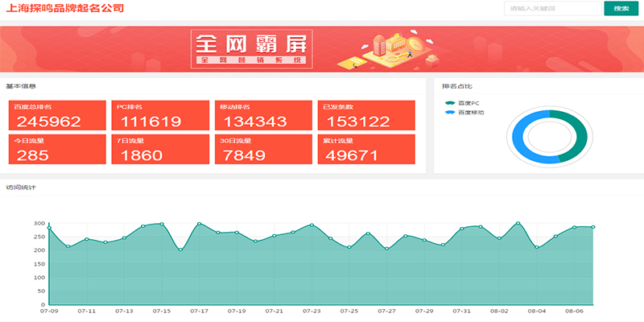Open the 累计流量 49671 stat card
Image resolution: width=644 pixels, height=322 pixels.
click(366, 150)
